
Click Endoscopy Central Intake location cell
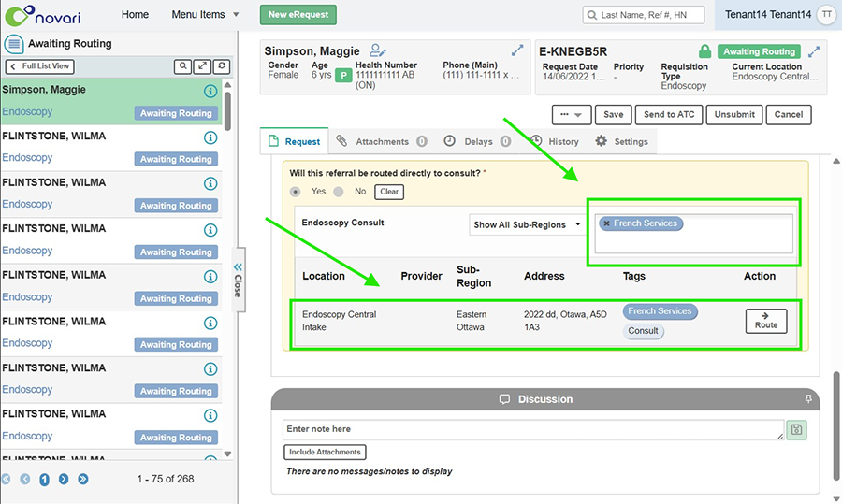pos(340,321)
